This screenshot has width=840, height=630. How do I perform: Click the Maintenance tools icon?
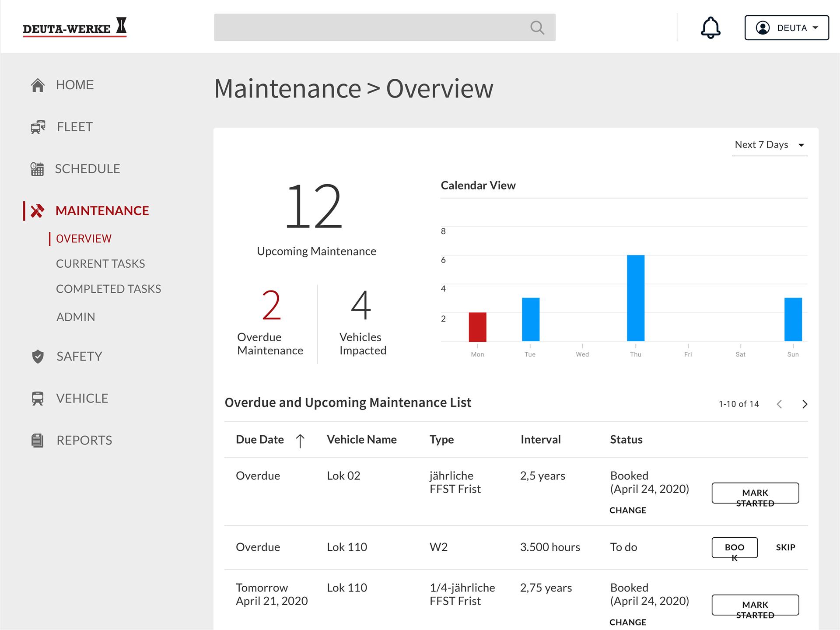pyautogui.click(x=37, y=211)
